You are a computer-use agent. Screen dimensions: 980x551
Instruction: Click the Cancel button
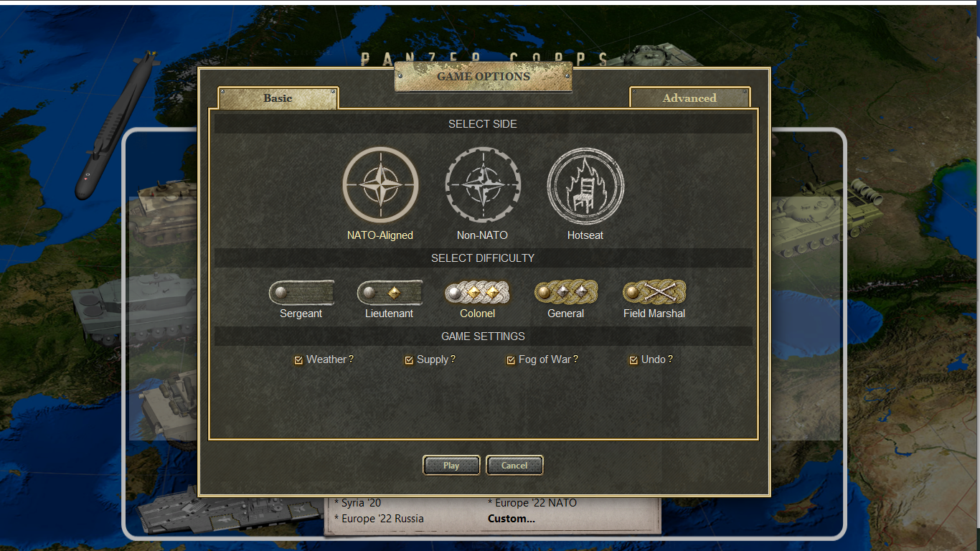click(514, 466)
